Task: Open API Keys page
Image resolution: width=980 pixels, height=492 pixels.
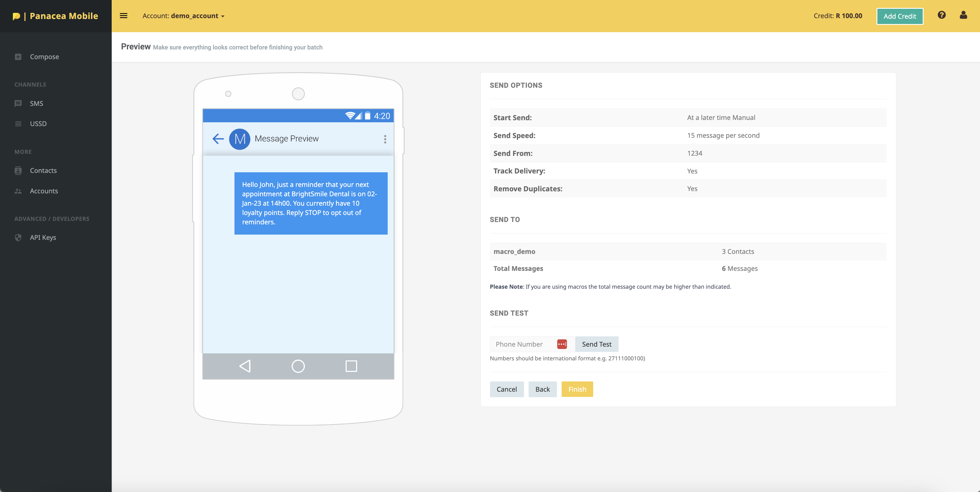Action: 43,238
